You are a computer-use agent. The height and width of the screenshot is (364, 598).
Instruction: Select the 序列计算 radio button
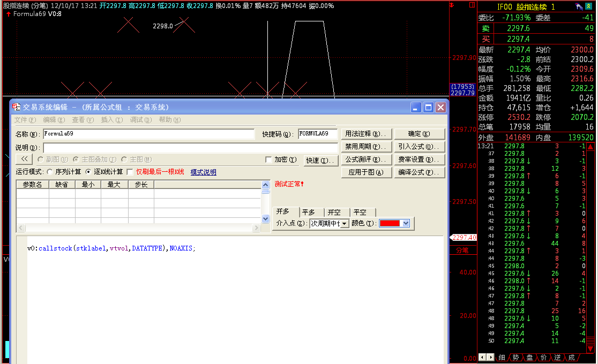click(50, 172)
